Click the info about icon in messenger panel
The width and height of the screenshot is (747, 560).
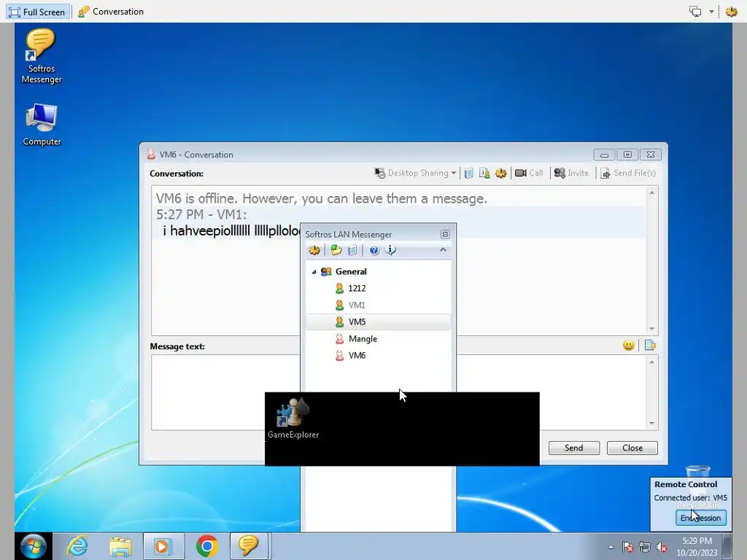pyautogui.click(x=391, y=250)
